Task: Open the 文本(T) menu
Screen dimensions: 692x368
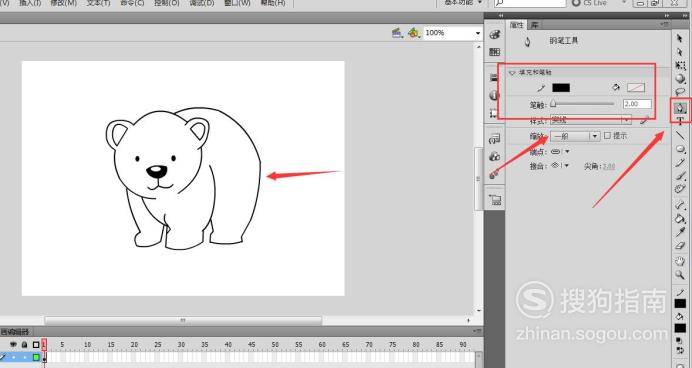Action: point(98,3)
